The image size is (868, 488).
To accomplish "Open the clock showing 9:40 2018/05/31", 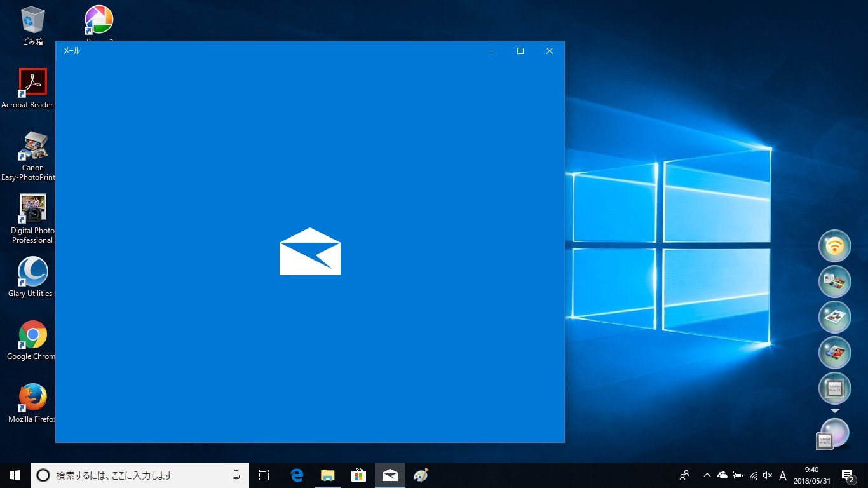I will [811, 475].
